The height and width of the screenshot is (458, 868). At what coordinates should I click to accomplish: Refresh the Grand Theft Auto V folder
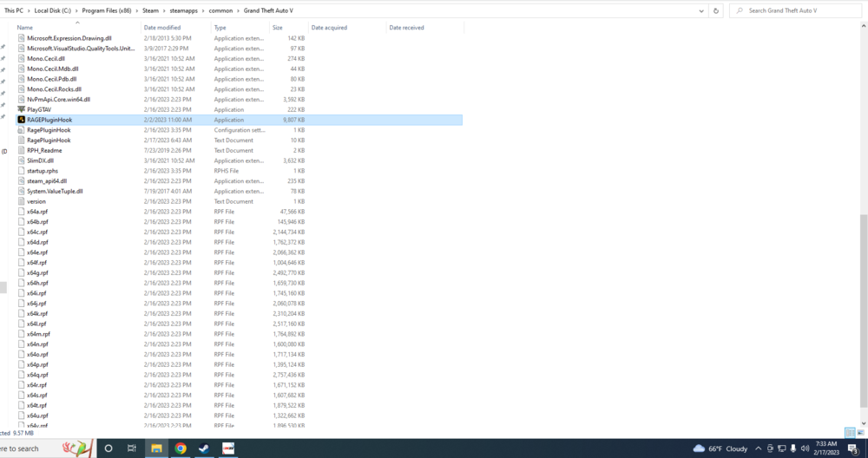tap(716, 10)
